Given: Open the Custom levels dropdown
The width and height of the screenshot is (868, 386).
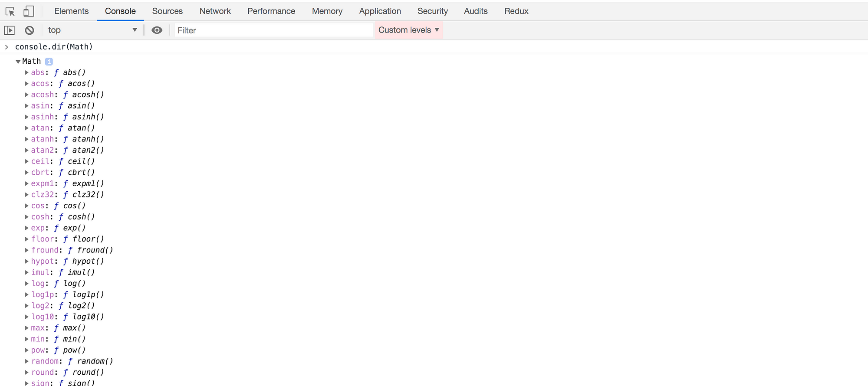Looking at the screenshot, I should 409,30.
